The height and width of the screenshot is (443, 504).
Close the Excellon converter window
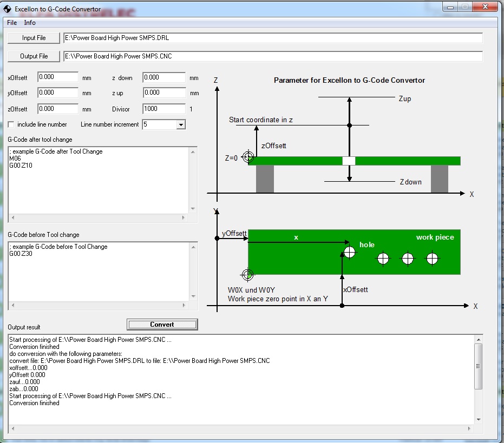(x=484, y=6)
